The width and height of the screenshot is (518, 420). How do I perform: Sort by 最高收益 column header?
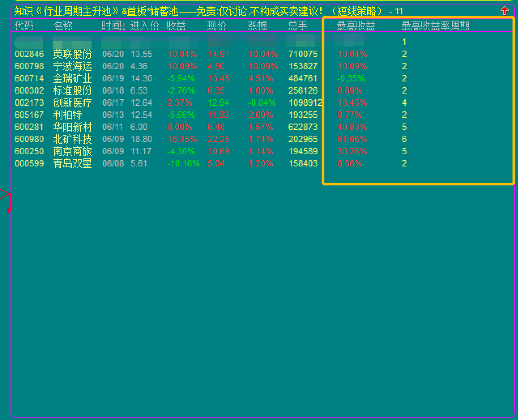point(356,26)
